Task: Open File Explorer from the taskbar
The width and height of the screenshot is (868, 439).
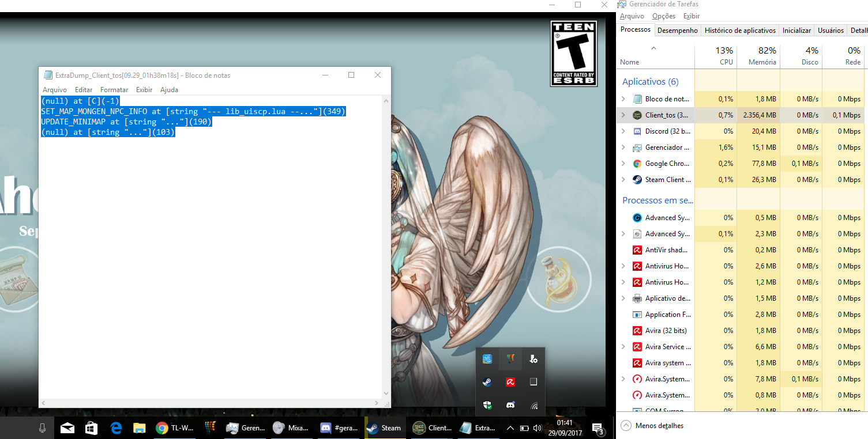Action: (x=140, y=428)
